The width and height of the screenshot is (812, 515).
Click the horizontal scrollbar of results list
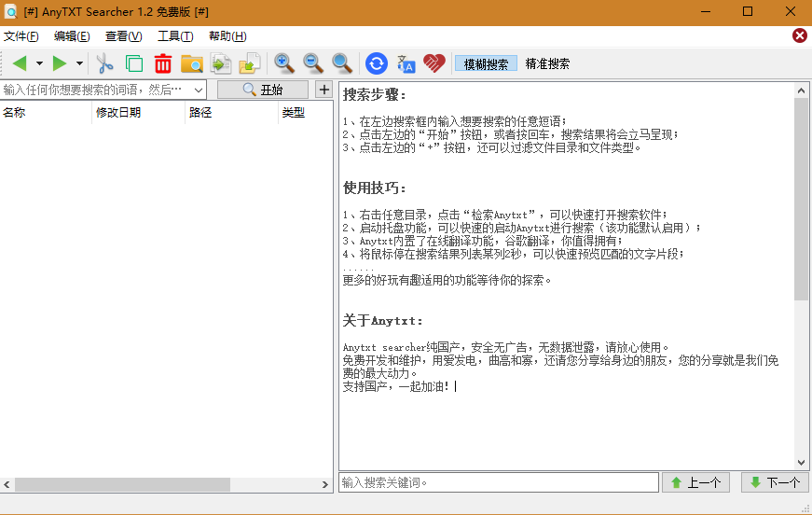coord(121,485)
